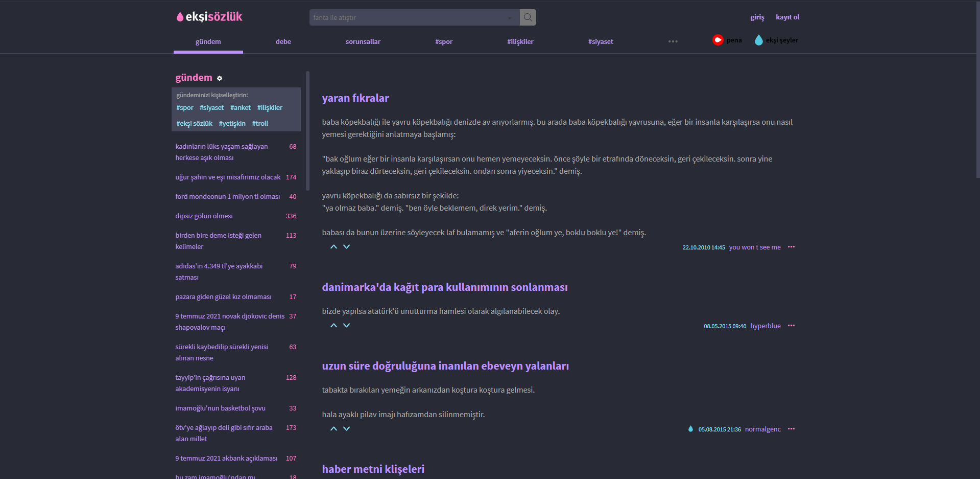Switch to the debe tab

click(283, 41)
